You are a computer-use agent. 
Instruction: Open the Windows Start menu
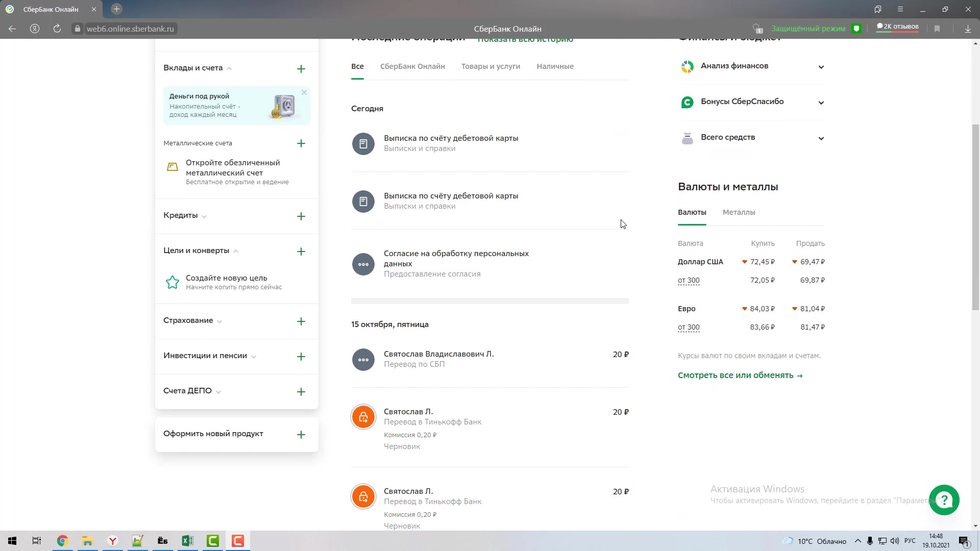point(12,541)
